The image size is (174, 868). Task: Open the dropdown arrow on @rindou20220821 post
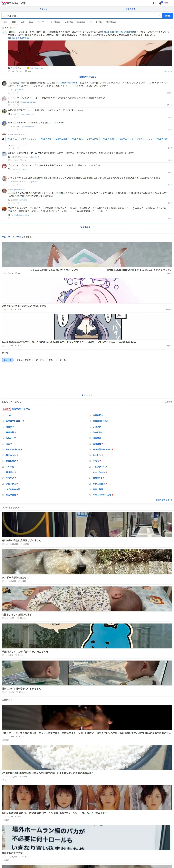[x=172, y=122]
